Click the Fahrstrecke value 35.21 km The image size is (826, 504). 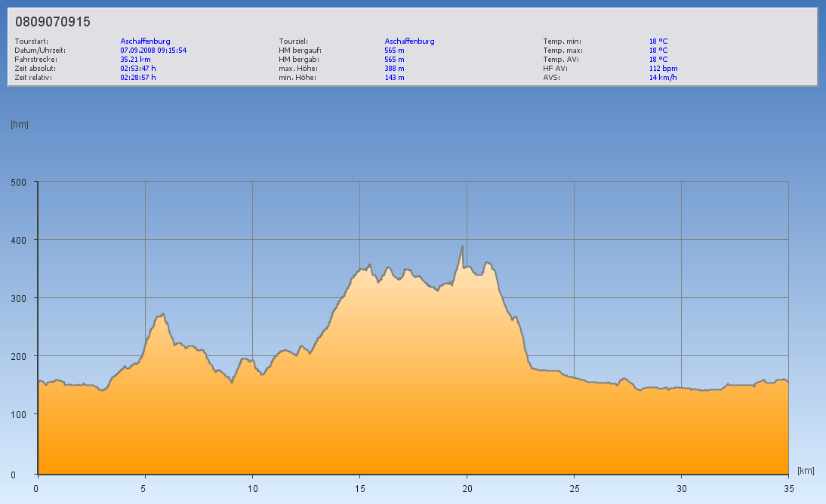click(x=136, y=59)
